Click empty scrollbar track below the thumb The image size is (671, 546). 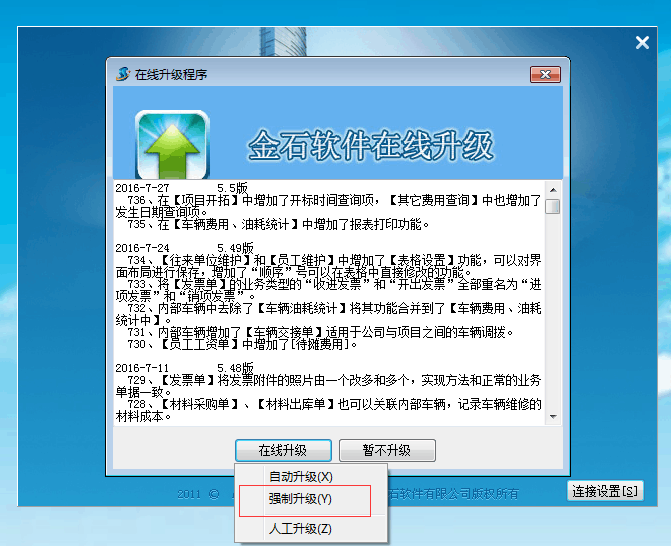pyautogui.click(x=552, y=320)
